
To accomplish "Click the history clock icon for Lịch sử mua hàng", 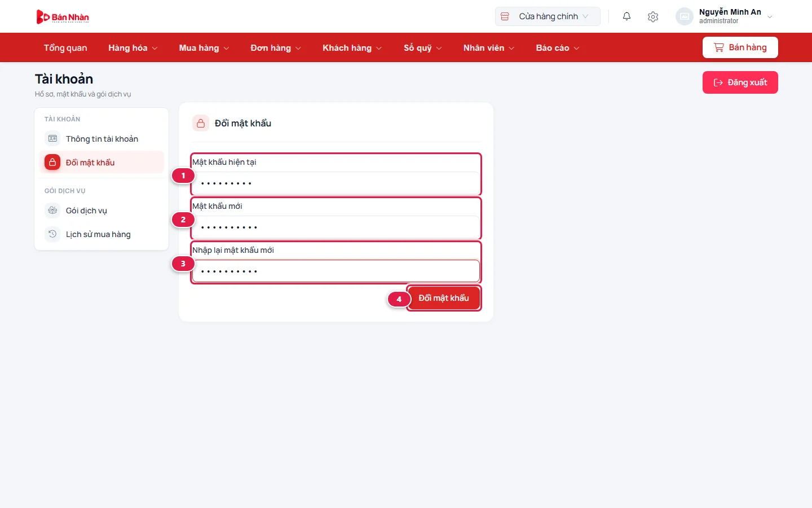I will [x=52, y=234].
